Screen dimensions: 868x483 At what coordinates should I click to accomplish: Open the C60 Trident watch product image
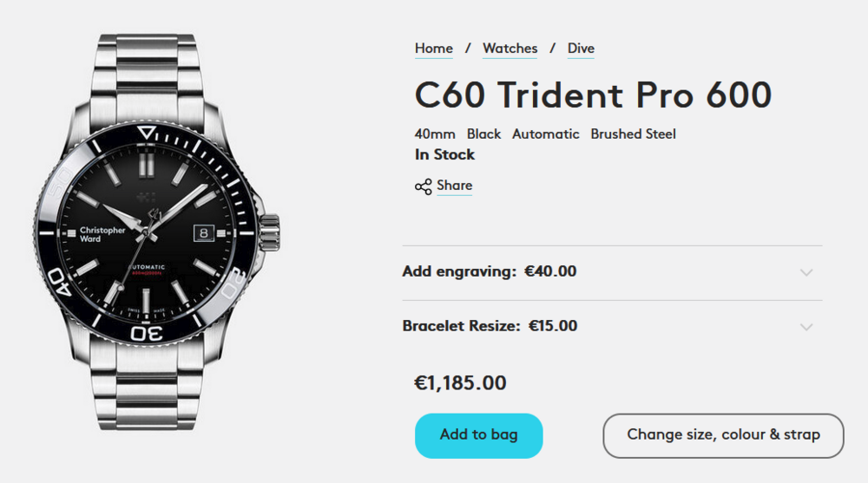[156, 234]
